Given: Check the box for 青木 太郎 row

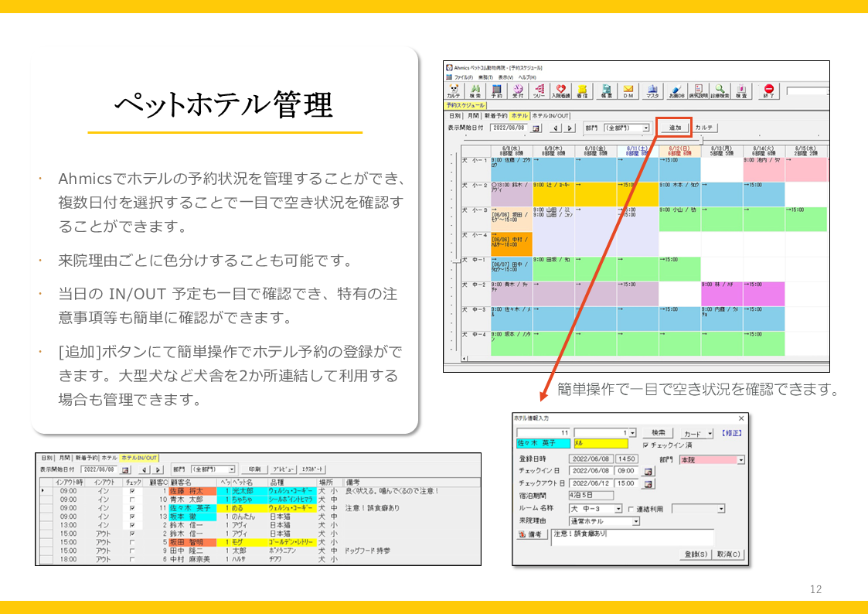Looking at the screenshot, I should click(133, 500).
